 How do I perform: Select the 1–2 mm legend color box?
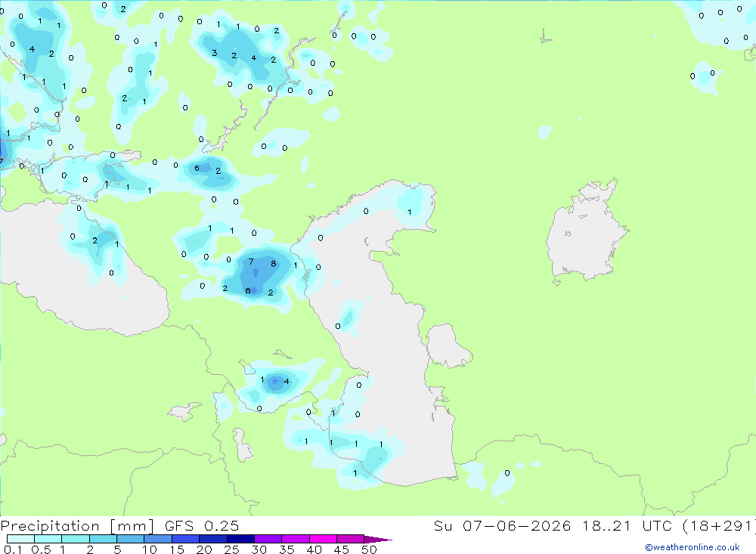76,539
